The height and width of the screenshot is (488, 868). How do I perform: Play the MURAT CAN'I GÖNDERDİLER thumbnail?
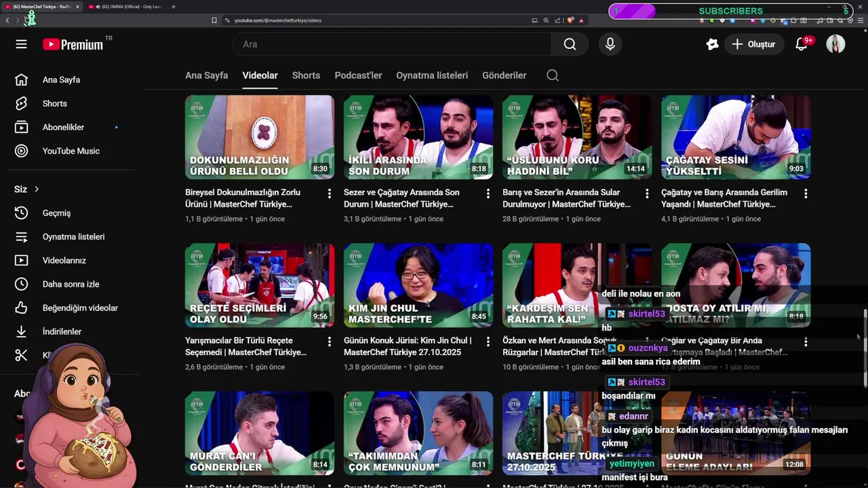click(x=260, y=433)
